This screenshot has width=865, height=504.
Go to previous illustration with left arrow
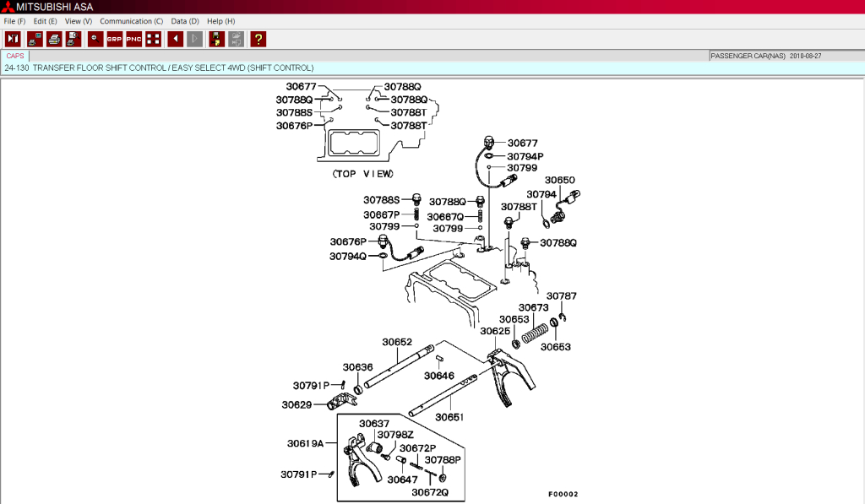pos(175,39)
